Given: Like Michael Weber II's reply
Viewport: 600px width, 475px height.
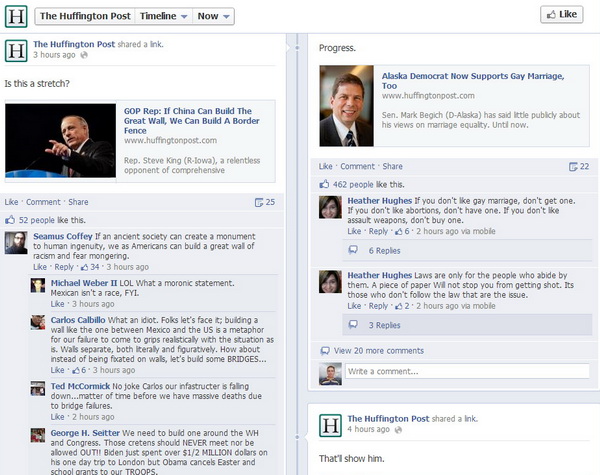Looking at the screenshot, I should (x=57, y=304).
